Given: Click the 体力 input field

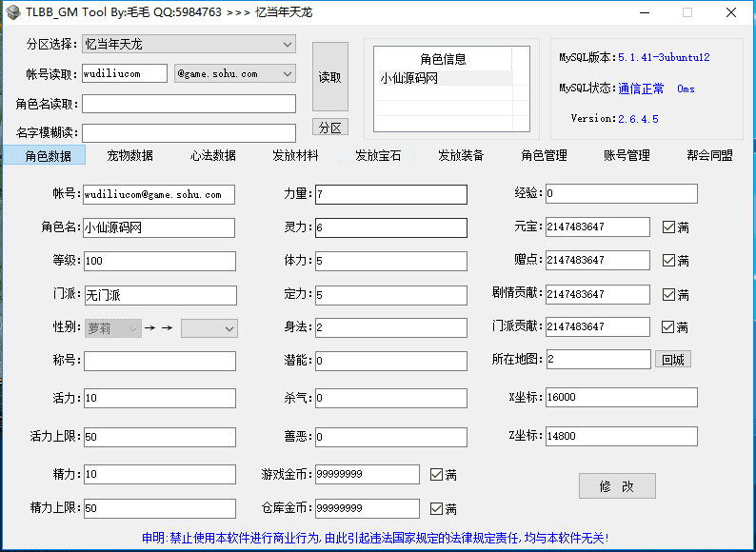Looking at the screenshot, I should [391, 261].
